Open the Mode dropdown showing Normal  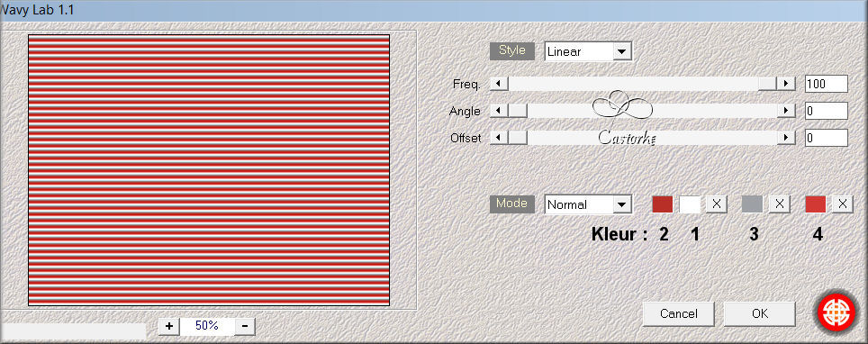click(x=588, y=204)
